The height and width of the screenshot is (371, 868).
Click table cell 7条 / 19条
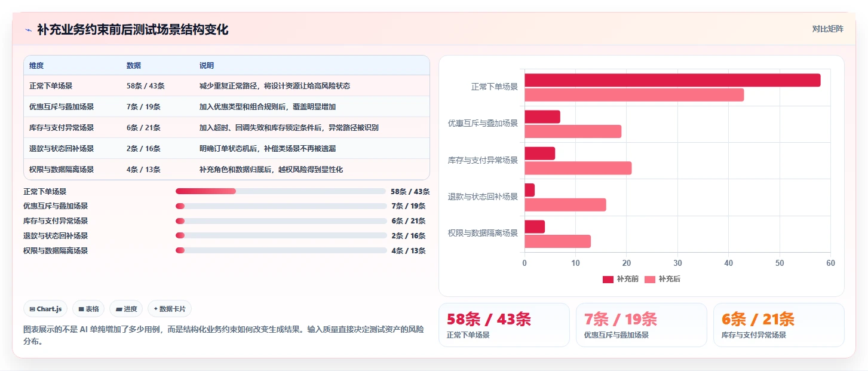143,107
